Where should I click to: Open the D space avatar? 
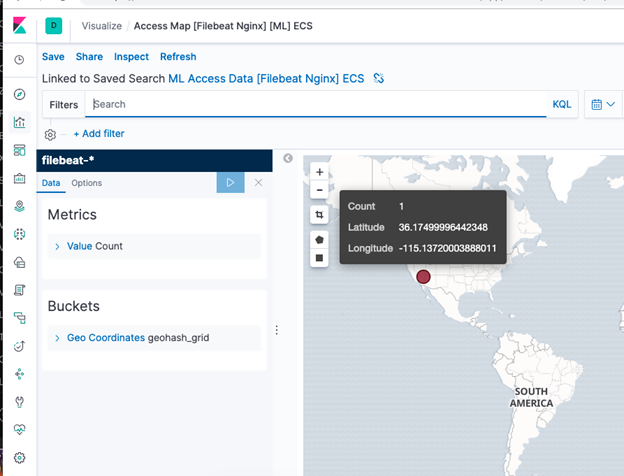pyautogui.click(x=54, y=25)
